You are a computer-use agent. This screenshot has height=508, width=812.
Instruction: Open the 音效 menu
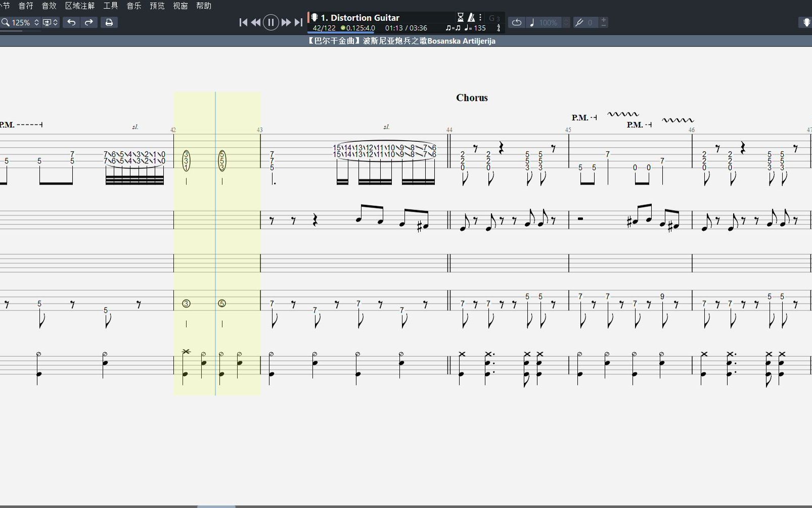(x=49, y=6)
